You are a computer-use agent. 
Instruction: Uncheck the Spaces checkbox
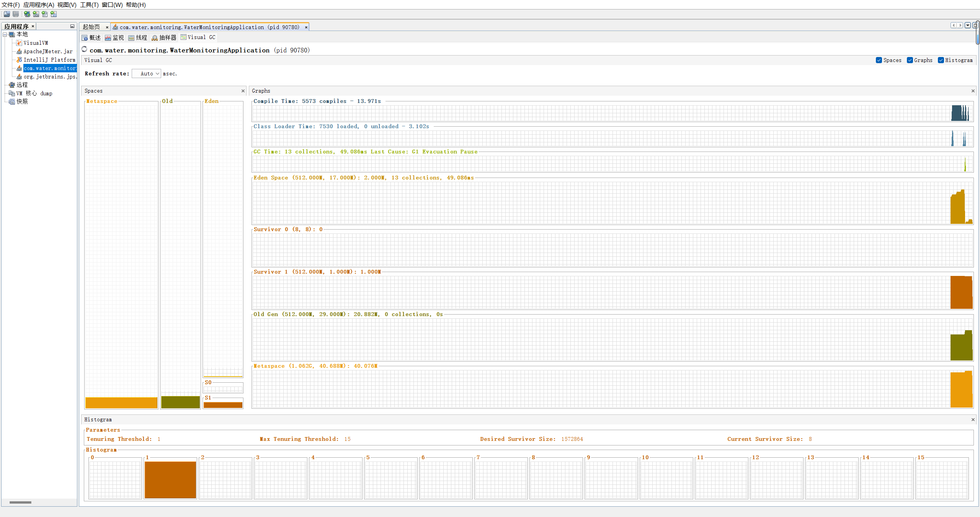879,60
